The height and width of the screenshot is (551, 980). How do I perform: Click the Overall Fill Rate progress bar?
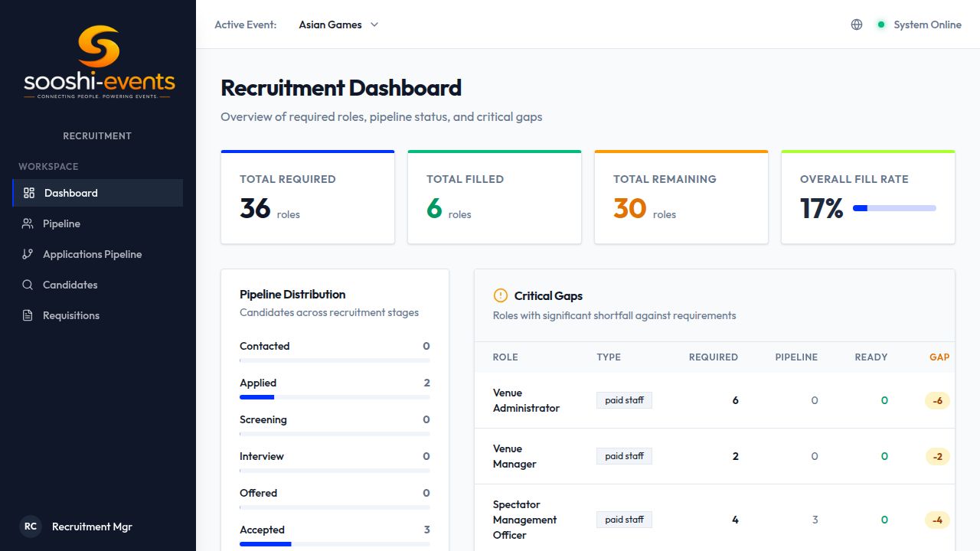894,208
